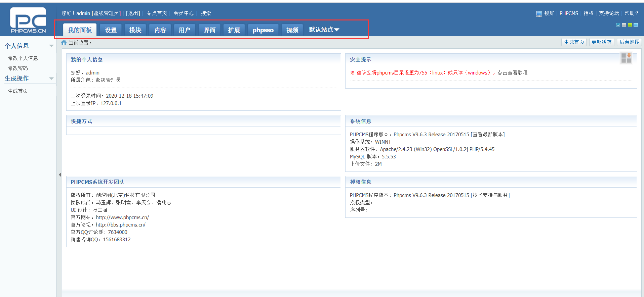This screenshot has width=644, height=297.
Task: Open the PHPCMS link in top bar
Action: coord(569,13)
